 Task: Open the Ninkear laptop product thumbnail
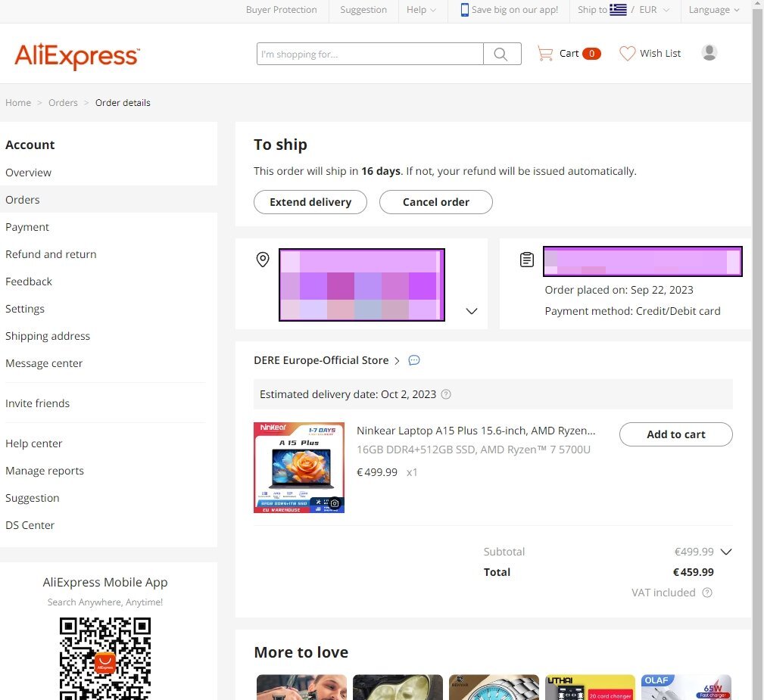[x=299, y=468]
